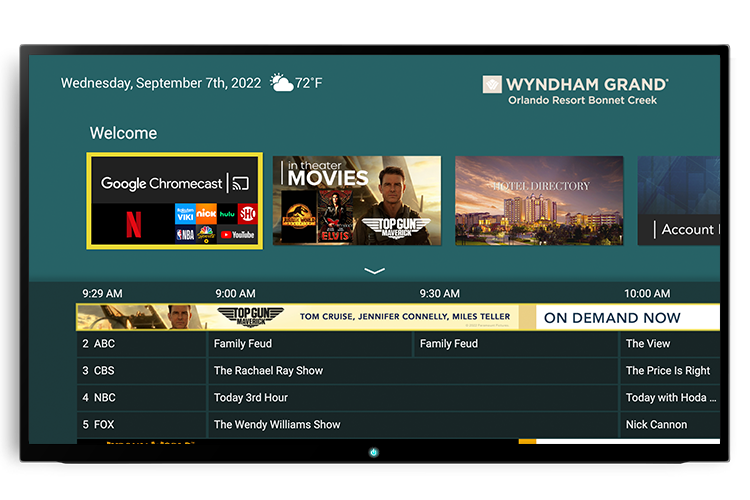
Task: Click the 9:30 AM time header
Action: 440,294
